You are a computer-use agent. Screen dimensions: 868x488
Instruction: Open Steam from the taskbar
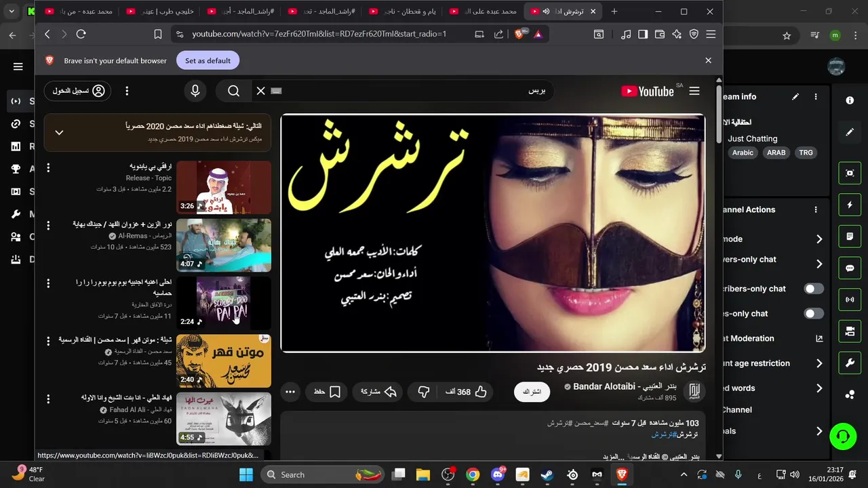(547, 474)
